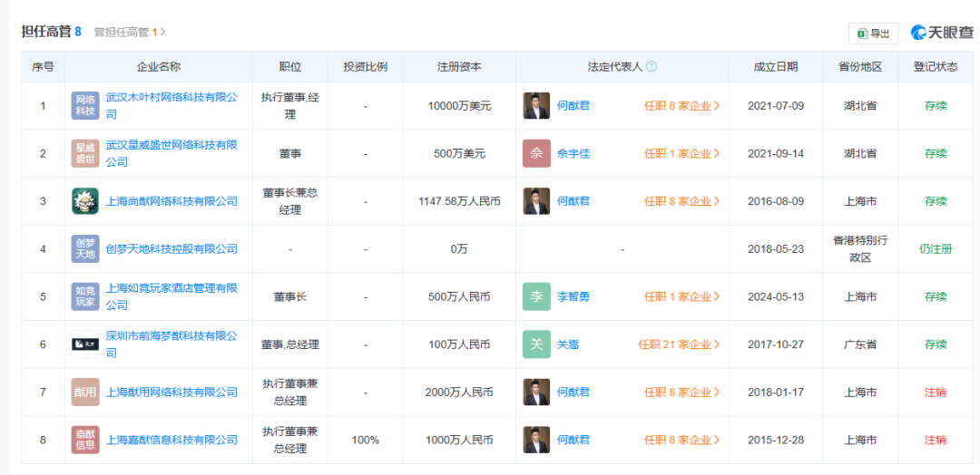The height and width of the screenshot is (475, 980).
Task: Open 上海如竞玩家酒店管理有限公司 company page
Action: (x=171, y=296)
